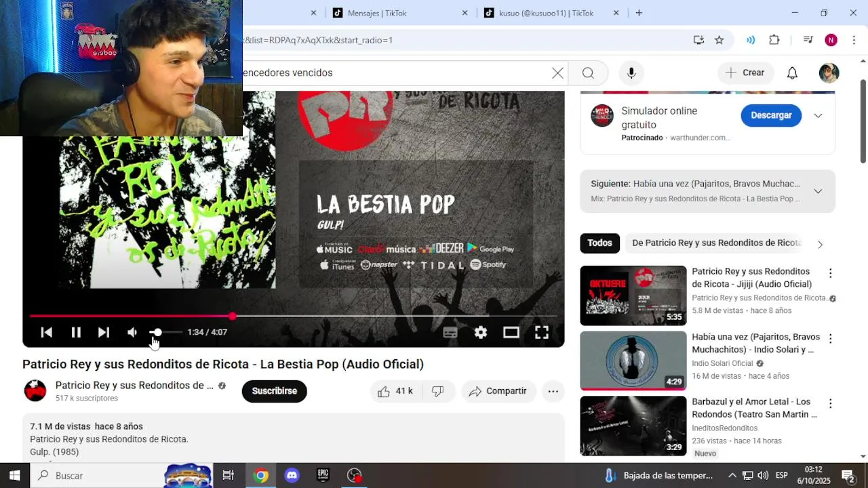868x488 pixels.
Task: Open more actions ellipsis below the video
Action: coord(553,391)
